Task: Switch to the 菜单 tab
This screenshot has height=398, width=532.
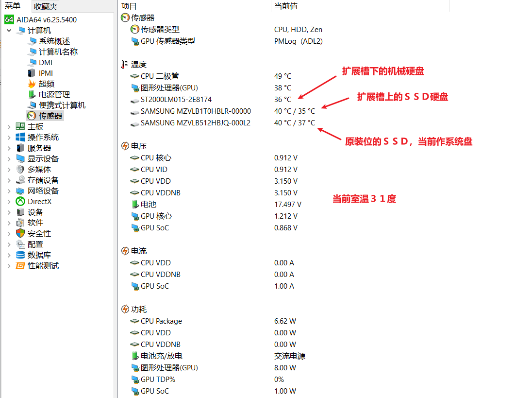Action: (13, 6)
